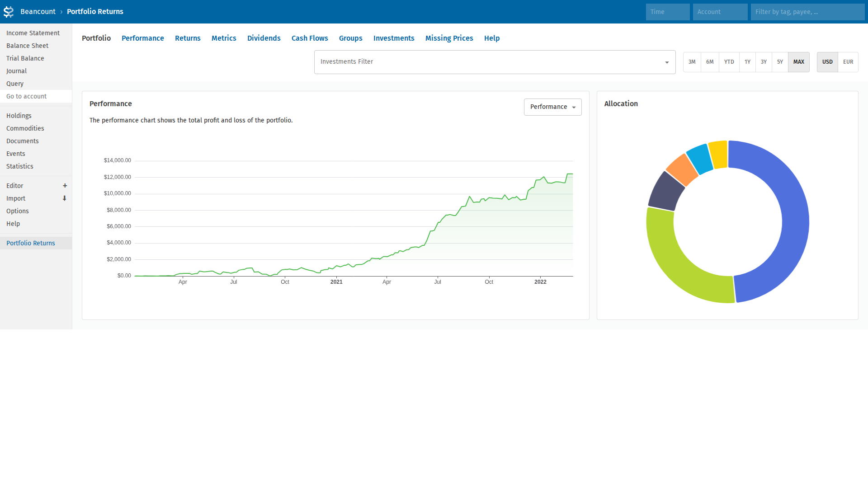The height and width of the screenshot is (488, 868).
Task: Go to the Missing Prices tab
Action: (449, 38)
